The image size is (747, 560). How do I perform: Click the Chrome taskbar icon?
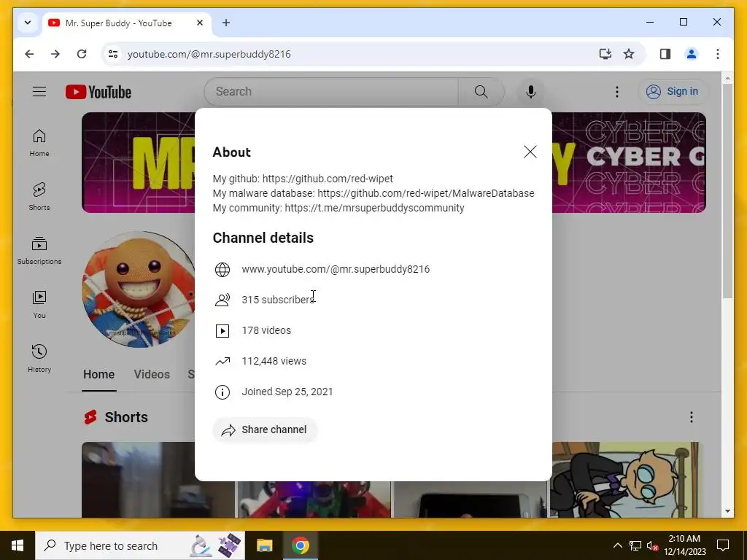click(300, 545)
